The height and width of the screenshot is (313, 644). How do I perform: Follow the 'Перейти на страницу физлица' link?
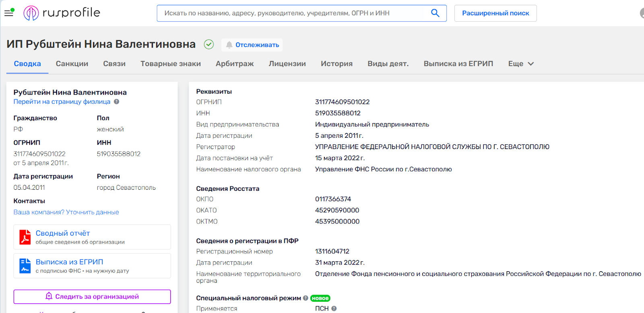pos(62,102)
